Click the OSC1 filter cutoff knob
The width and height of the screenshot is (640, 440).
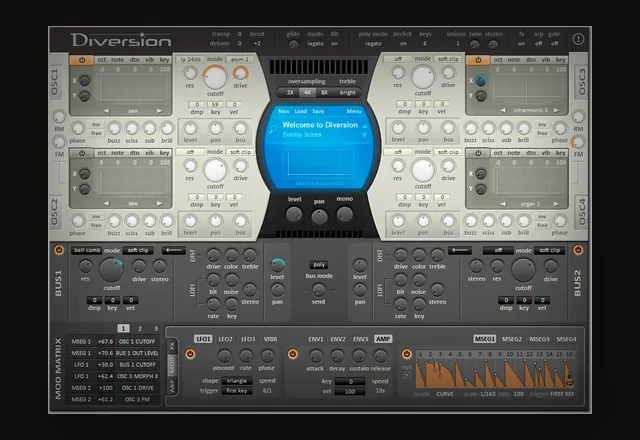pyautogui.click(x=215, y=78)
